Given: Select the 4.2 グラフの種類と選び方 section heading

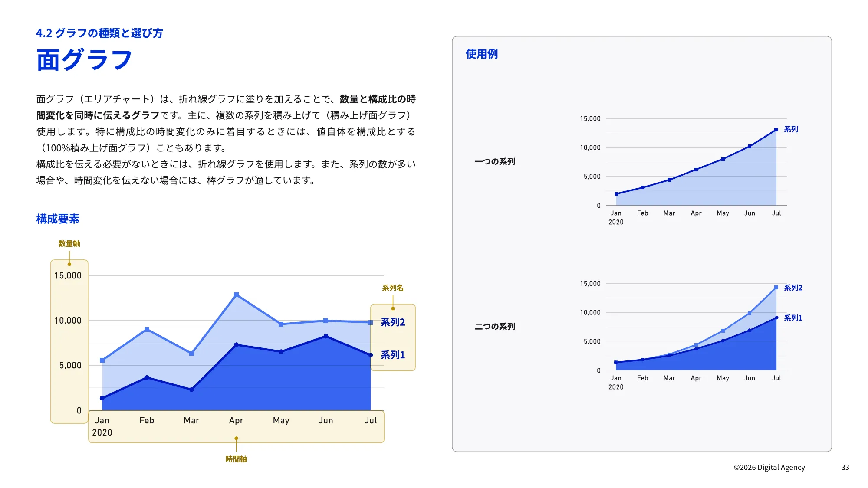Looking at the screenshot, I should [x=100, y=33].
